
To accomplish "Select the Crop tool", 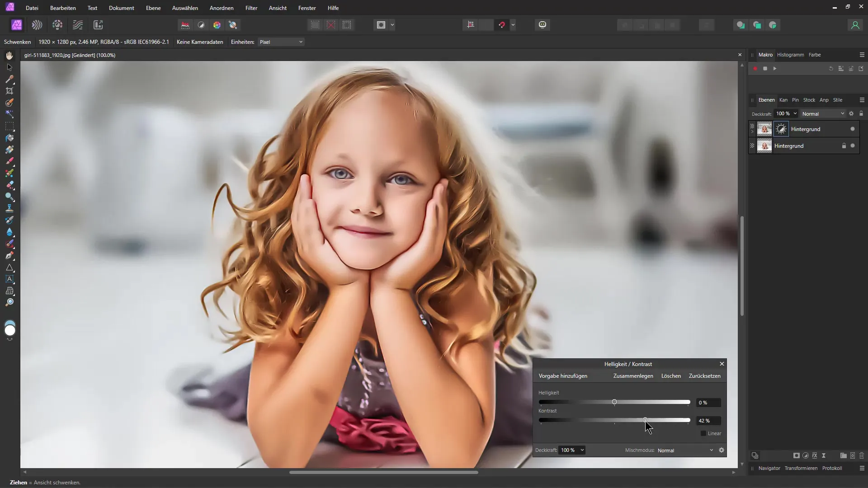I will 9,91.
